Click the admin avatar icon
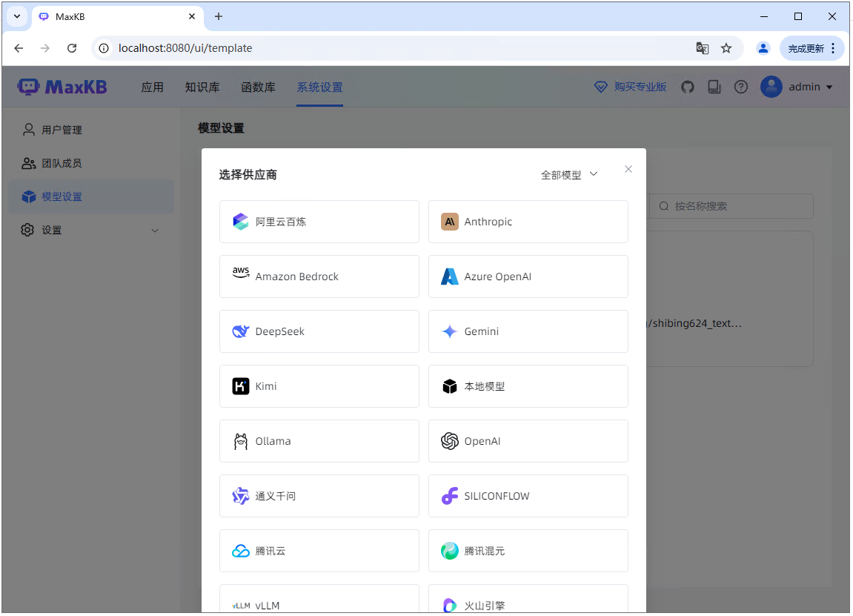853x616 pixels. [771, 87]
